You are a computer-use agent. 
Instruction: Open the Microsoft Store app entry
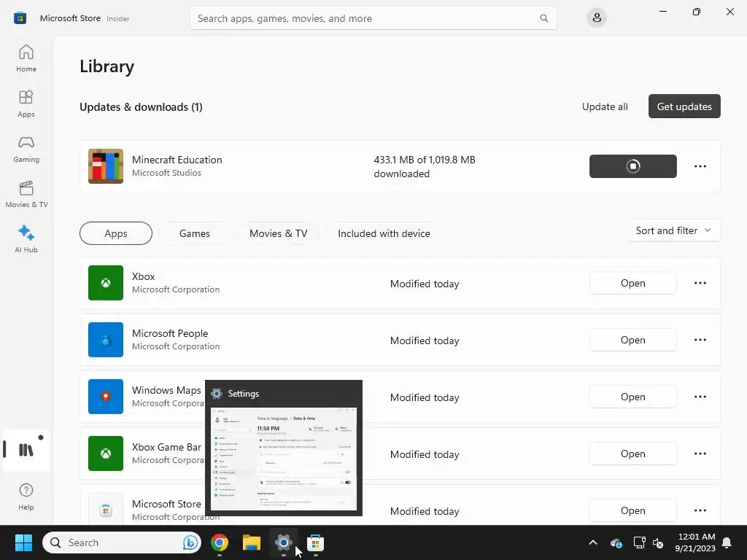point(632,510)
